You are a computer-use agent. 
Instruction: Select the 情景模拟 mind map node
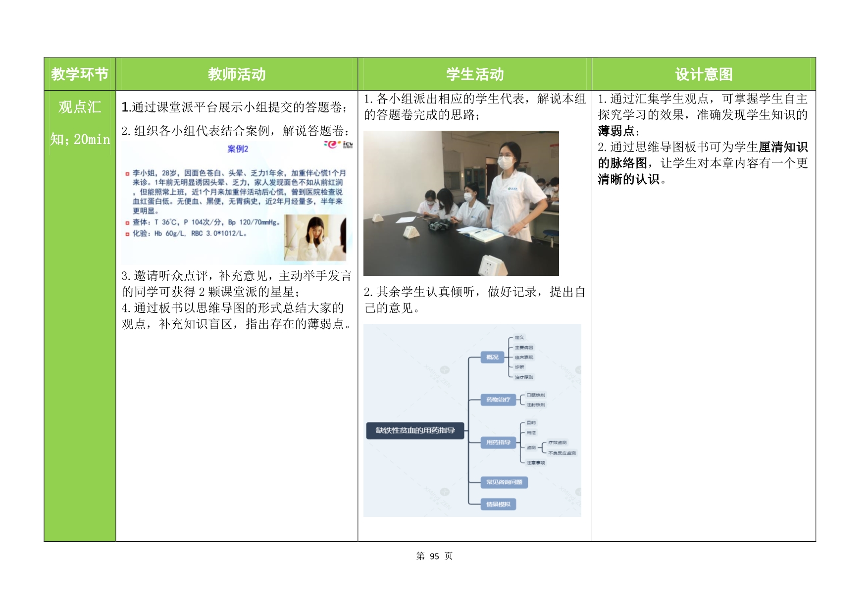[498, 504]
